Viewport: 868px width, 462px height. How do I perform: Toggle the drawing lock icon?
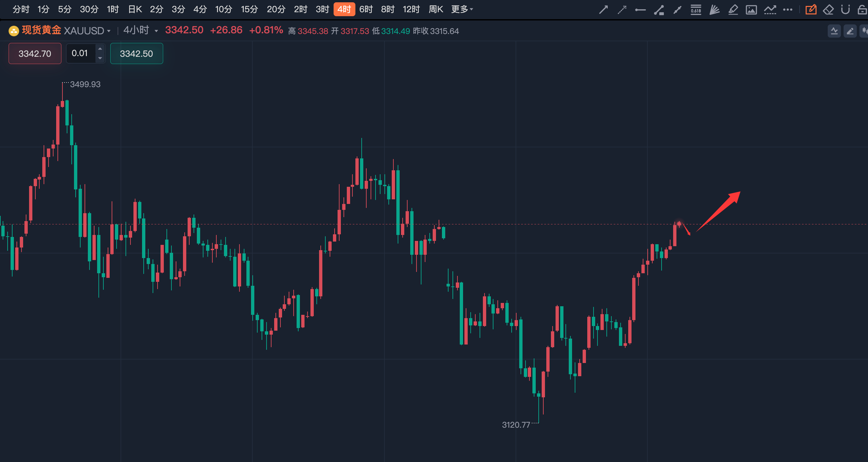tap(862, 10)
